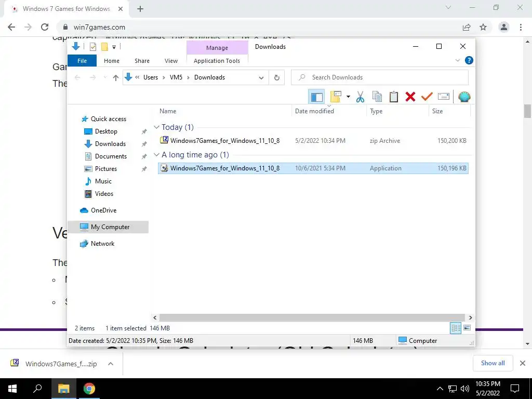This screenshot has height=399, width=532.
Task: Open Network in navigation pane
Action: (102, 244)
